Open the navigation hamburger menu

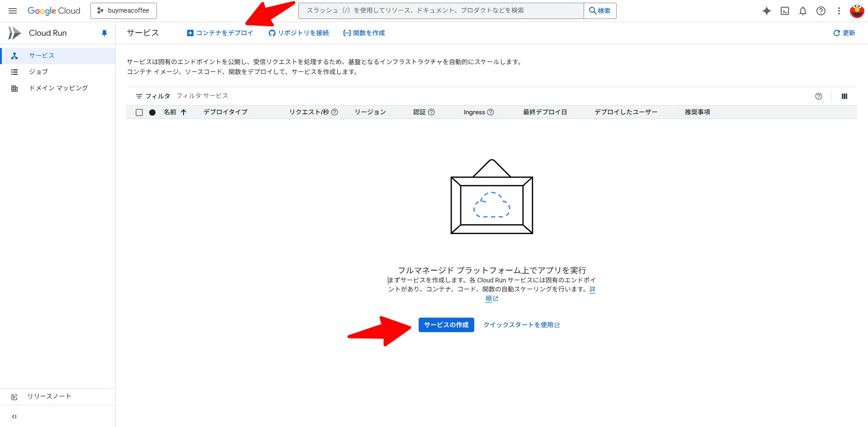12,10
